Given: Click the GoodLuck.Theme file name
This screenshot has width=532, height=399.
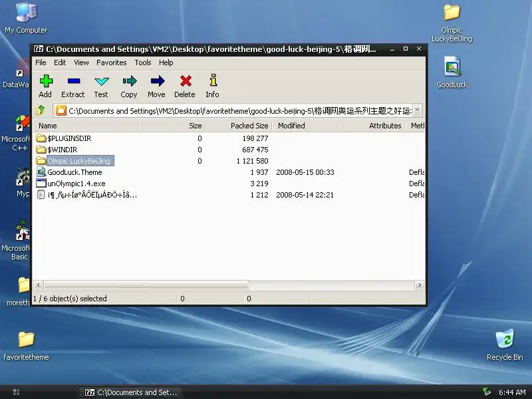Looking at the screenshot, I should [x=74, y=172].
